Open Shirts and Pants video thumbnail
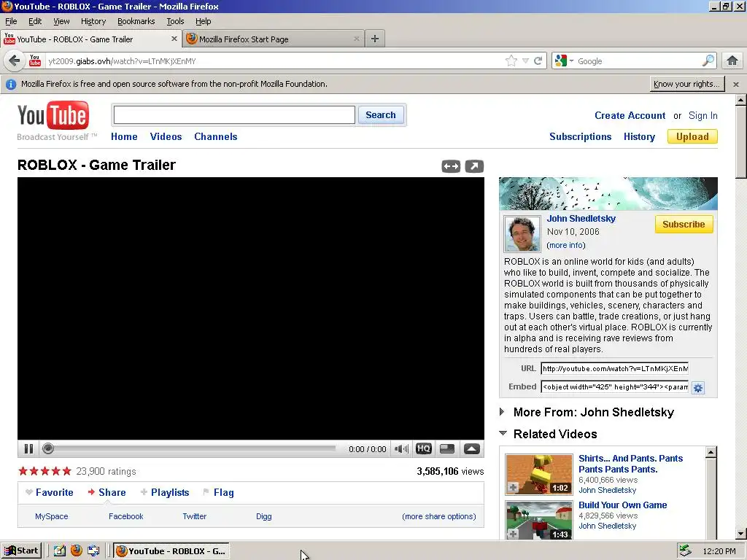This screenshot has height=560, width=747. point(539,474)
